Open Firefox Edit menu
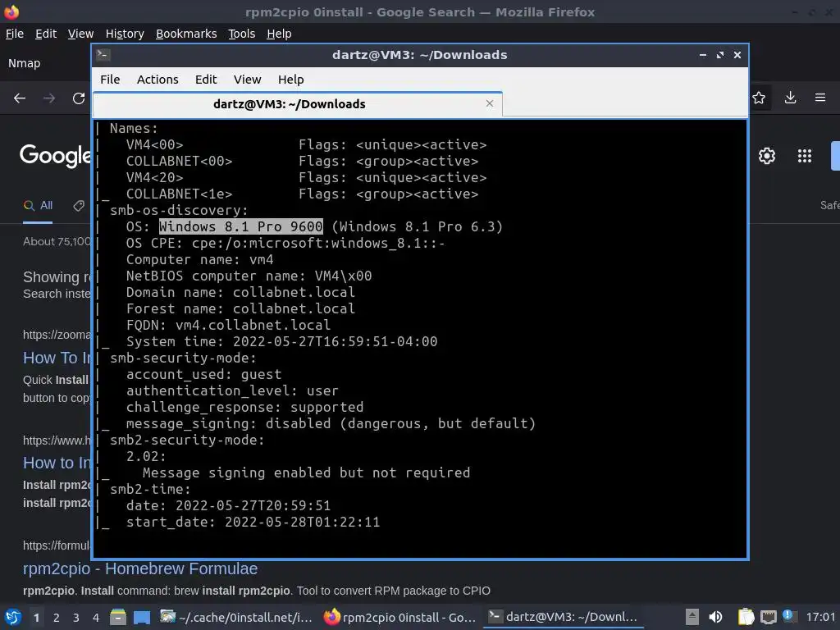Image resolution: width=840 pixels, height=630 pixels. (46, 34)
